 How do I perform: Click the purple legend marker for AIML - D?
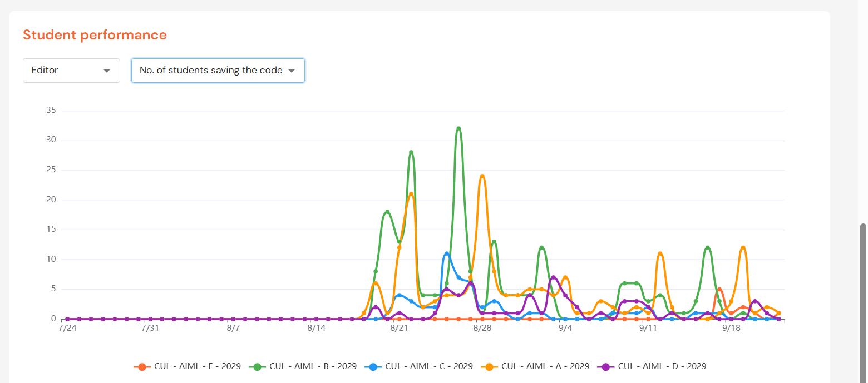tap(605, 367)
